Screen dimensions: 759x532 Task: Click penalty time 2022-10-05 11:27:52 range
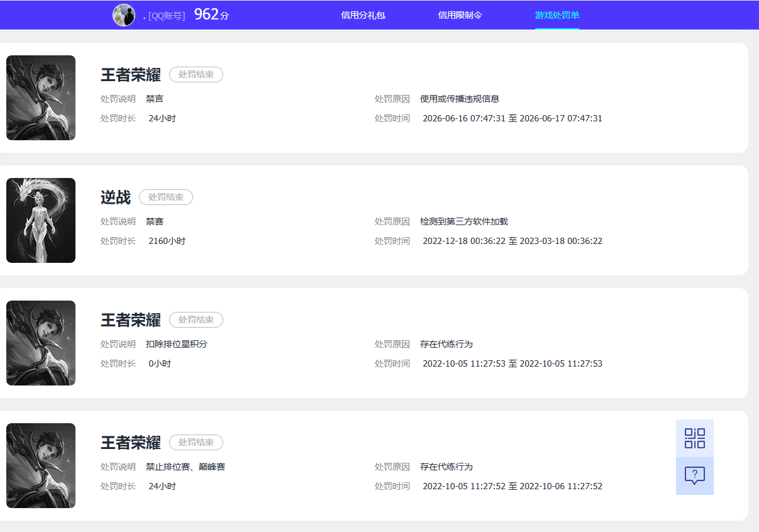tap(512, 486)
